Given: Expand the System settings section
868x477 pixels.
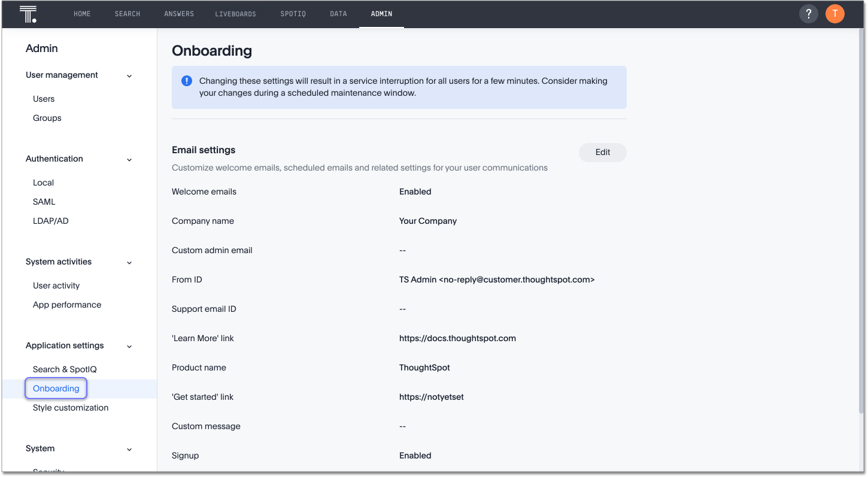Looking at the screenshot, I should coord(129,449).
